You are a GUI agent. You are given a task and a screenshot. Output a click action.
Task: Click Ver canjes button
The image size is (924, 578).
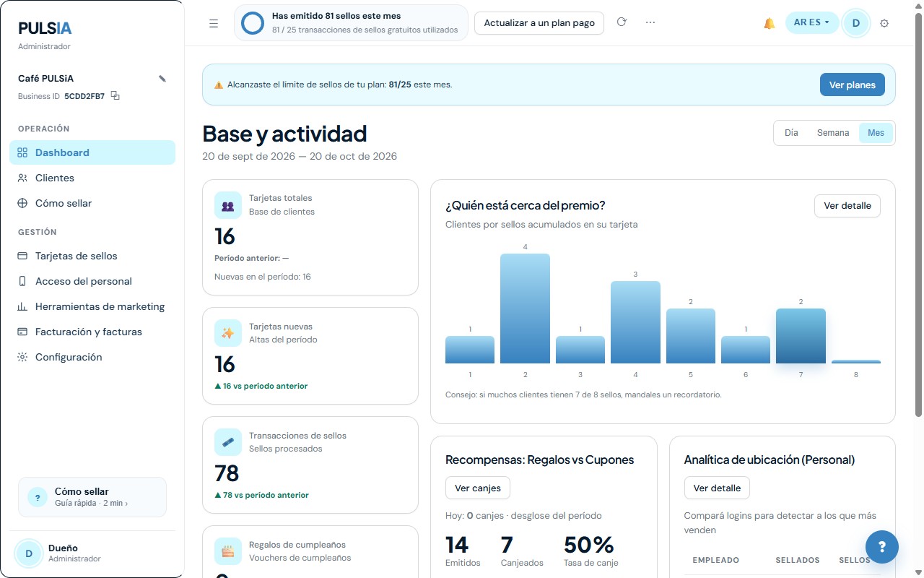pos(478,488)
